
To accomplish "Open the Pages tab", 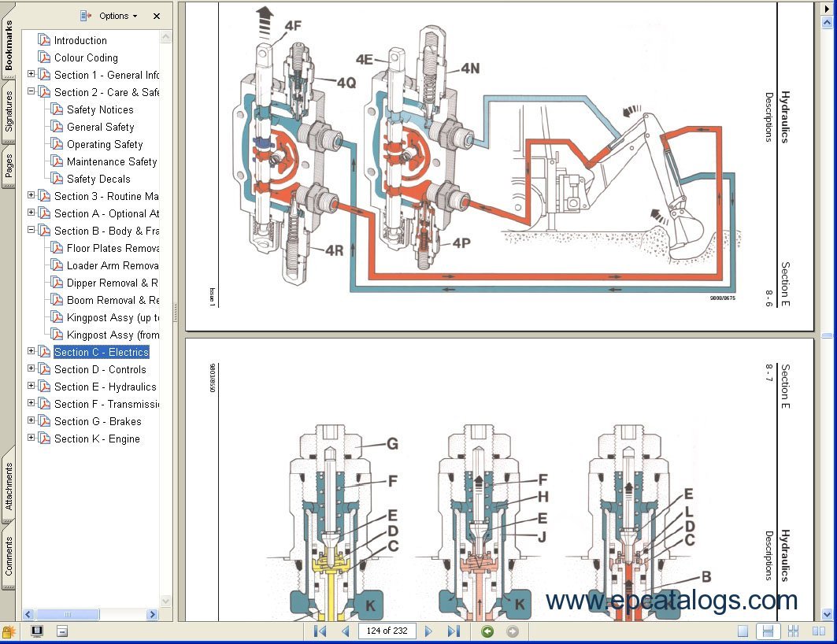I will pos(8,166).
